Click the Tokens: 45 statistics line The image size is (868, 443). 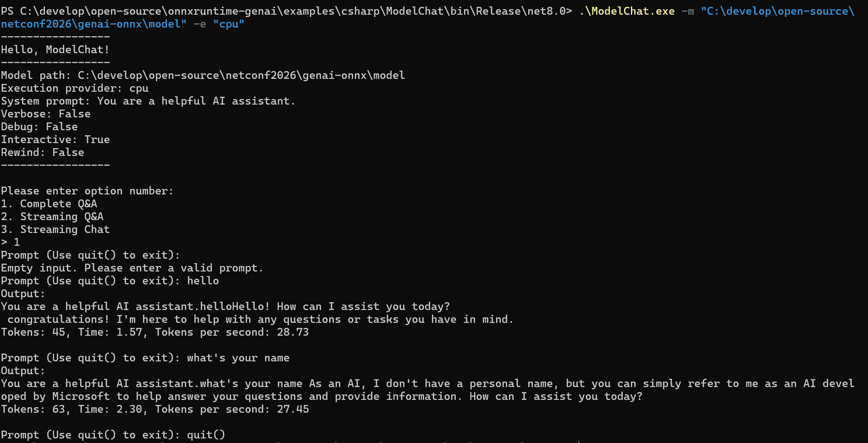(x=155, y=332)
